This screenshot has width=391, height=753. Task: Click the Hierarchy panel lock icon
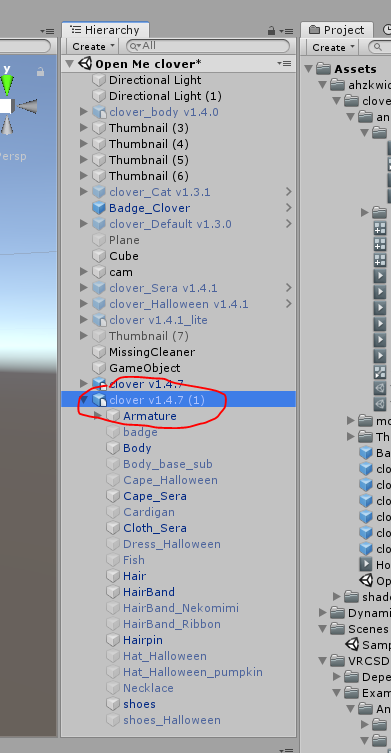[271, 31]
